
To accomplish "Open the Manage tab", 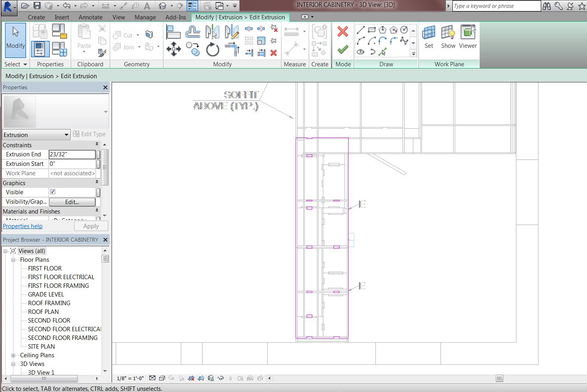I will 145,17.
